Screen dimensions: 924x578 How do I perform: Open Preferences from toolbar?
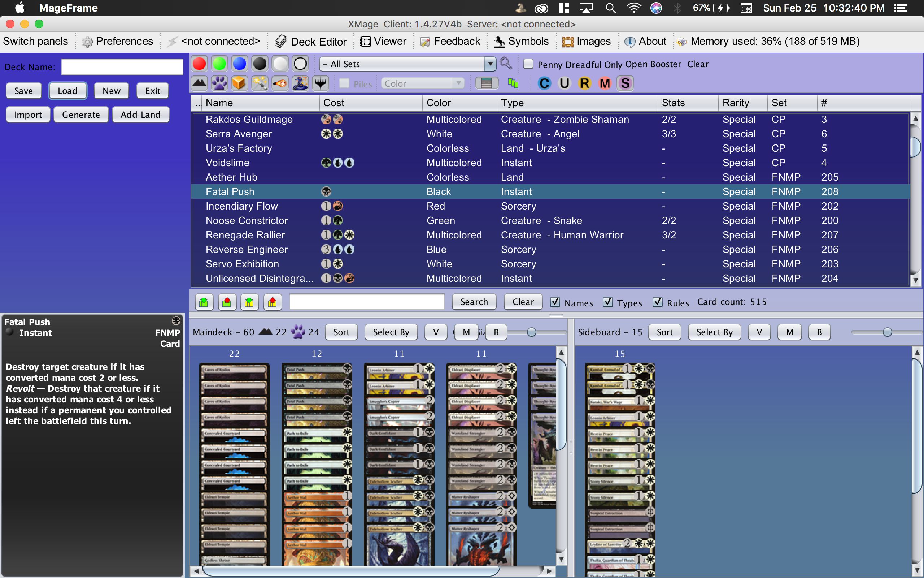(x=117, y=41)
